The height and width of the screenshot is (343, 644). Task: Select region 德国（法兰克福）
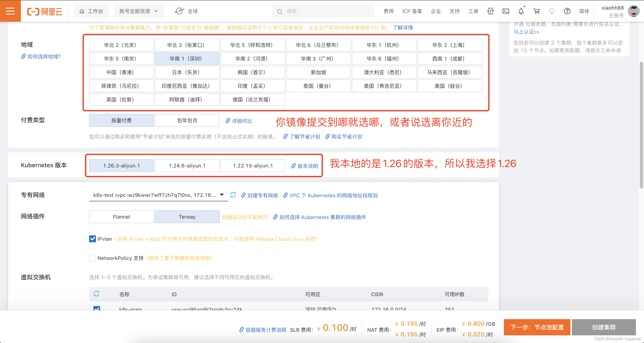[252, 100]
